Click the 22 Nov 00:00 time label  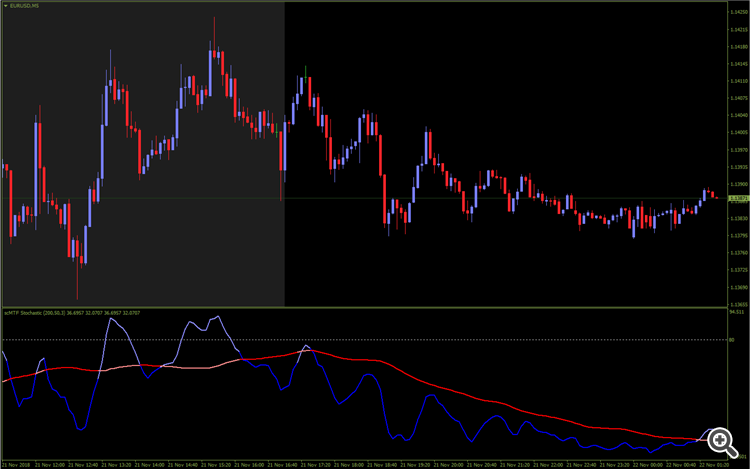(648, 465)
